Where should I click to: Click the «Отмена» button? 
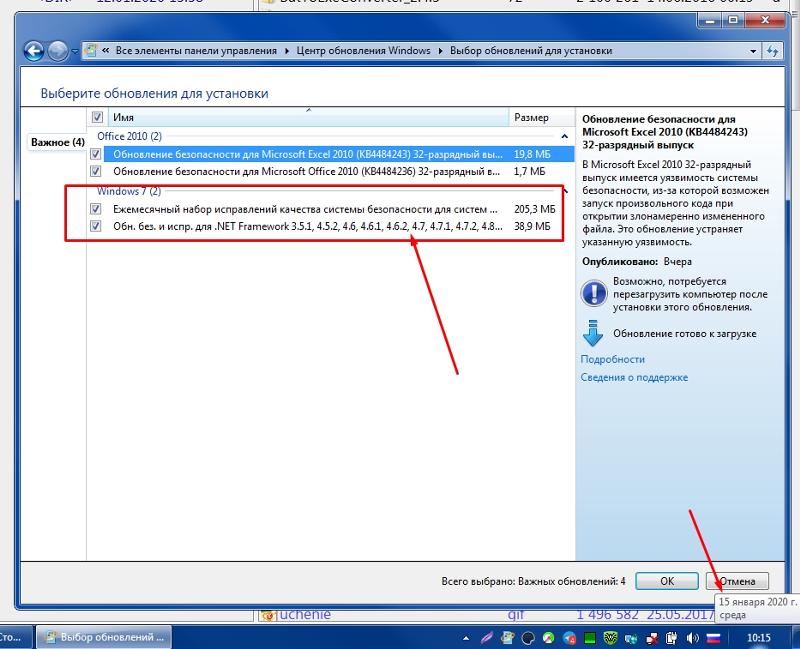coord(737,581)
